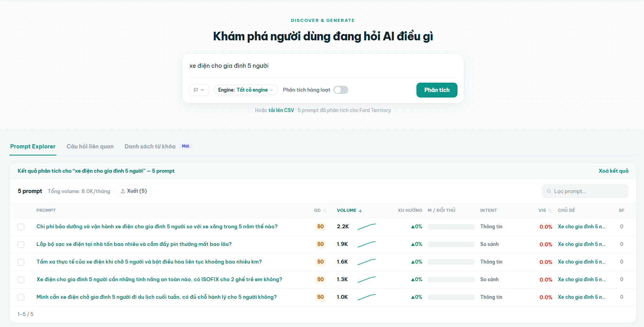Click the XU HƯỚNG column header

coord(410,210)
